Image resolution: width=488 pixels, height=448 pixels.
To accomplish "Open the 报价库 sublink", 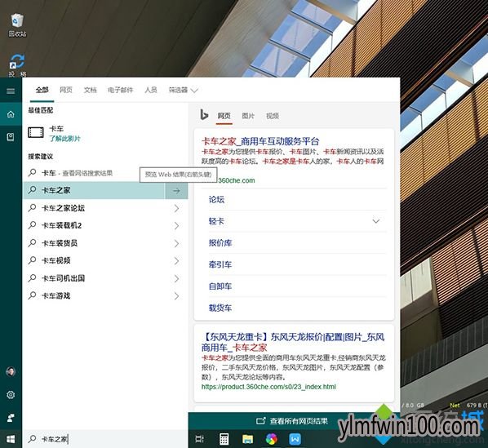I will point(220,242).
